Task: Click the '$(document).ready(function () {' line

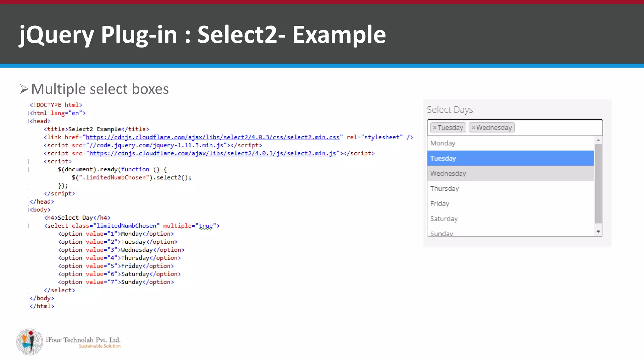Action: [x=112, y=169]
